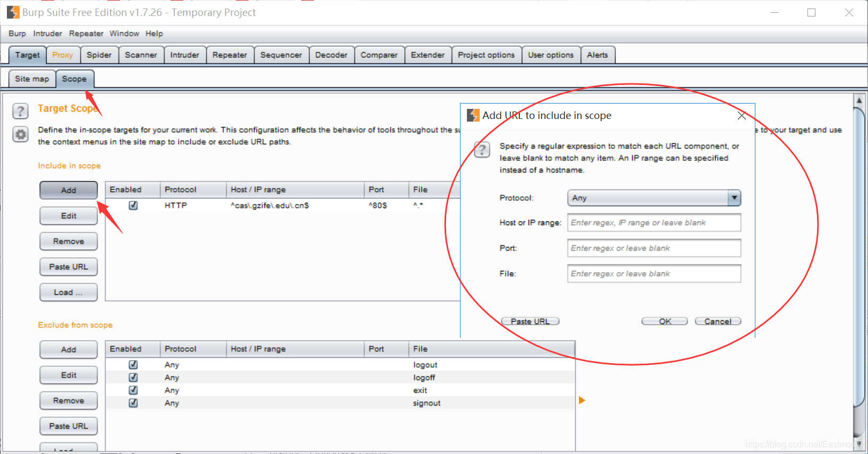Click Paste URL under Include in scope
The height and width of the screenshot is (454, 868).
pos(69,267)
